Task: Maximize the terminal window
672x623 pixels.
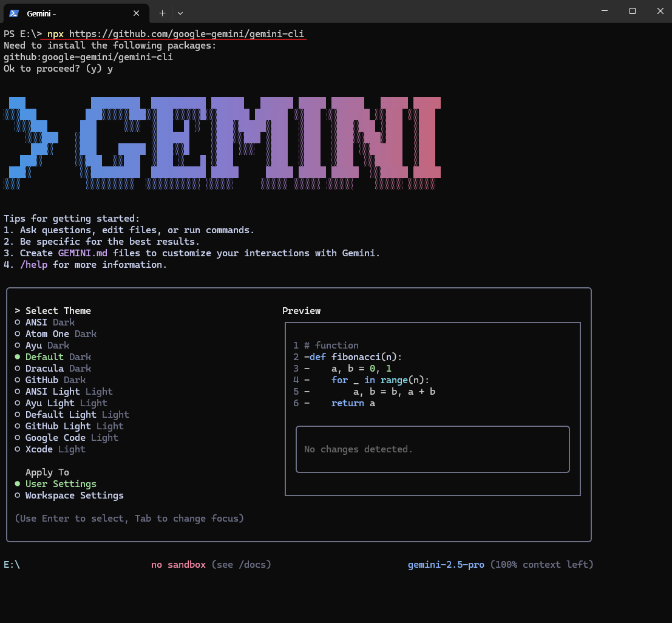Action: pos(632,11)
